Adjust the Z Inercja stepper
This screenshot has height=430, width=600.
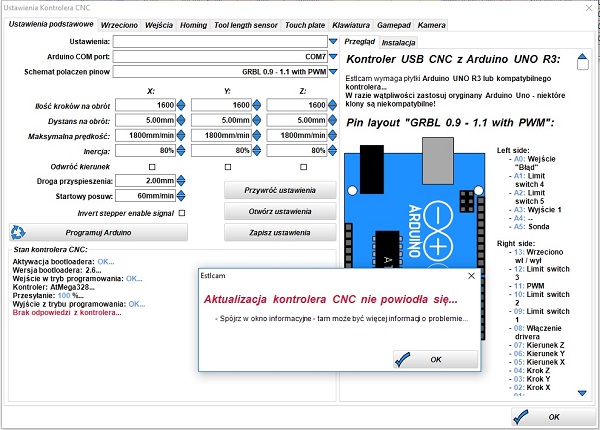tap(333, 150)
